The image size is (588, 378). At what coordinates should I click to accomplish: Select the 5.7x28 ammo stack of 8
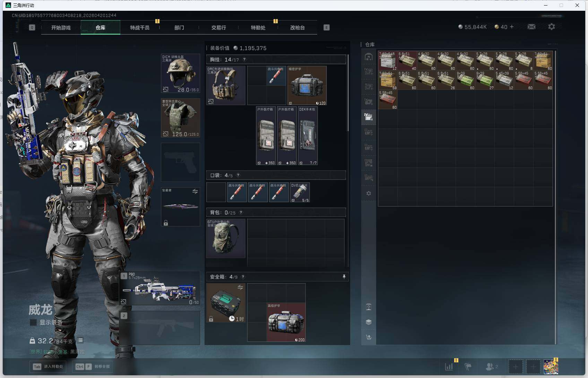click(524, 61)
